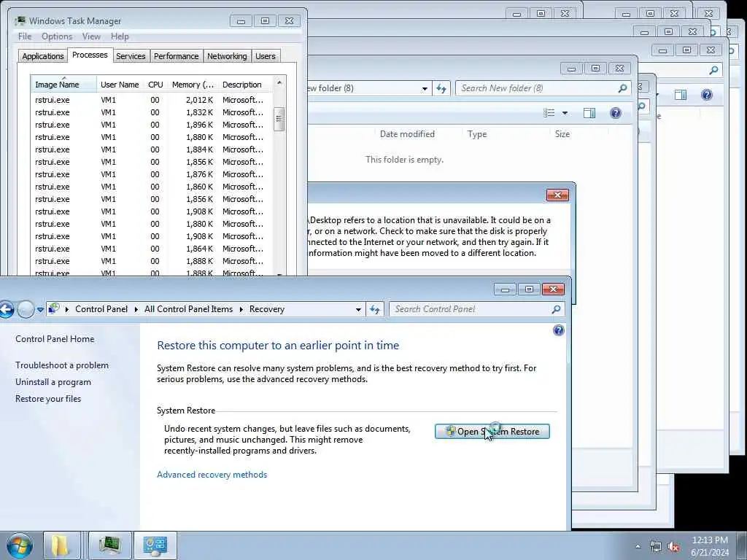Viewport: 747px width, 560px height.
Task: Open the Windows Start menu
Action: coord(20,545)
